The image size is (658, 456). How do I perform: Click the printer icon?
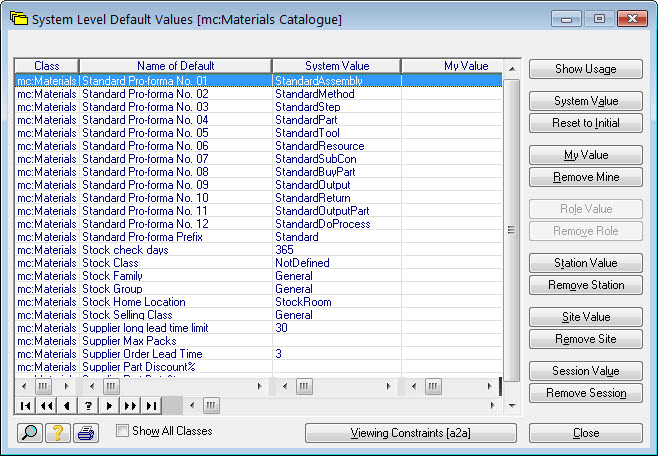[86, 433]
